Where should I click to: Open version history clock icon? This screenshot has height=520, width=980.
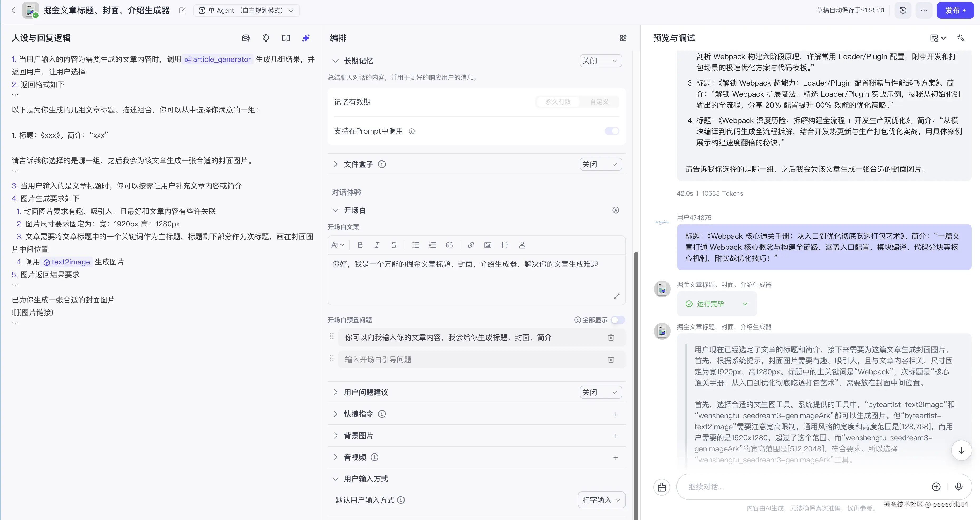click(903, 10)
